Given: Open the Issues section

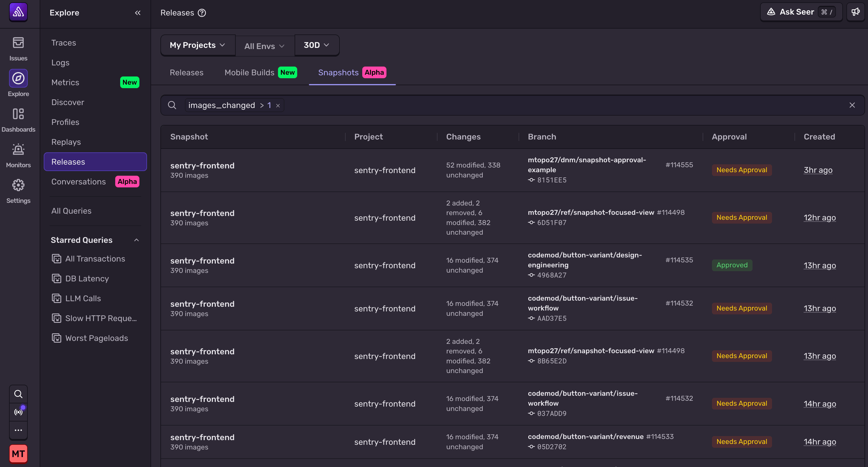Looking at the screenshot, I should click(18, 49).
